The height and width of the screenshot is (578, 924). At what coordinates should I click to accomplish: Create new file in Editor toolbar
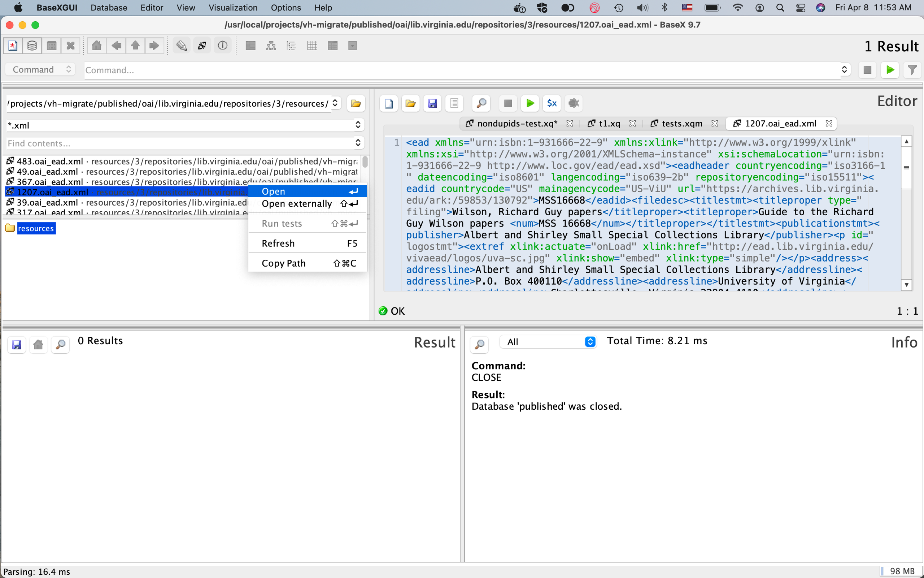[389, 103]
